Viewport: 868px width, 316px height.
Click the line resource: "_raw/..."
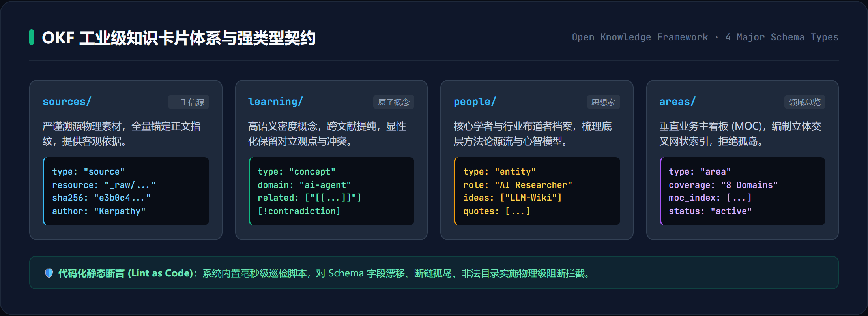[x=104, y=185]
